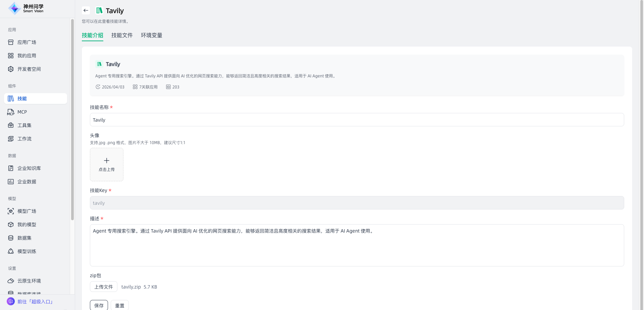
Task: Click the tavily.zip file name
Action: tap(131, 287)
